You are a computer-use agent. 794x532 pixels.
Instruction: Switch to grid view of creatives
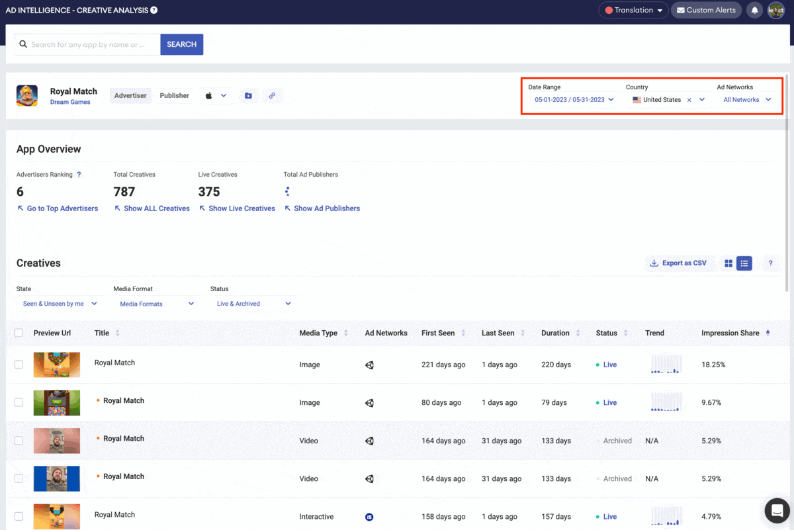[728, 263]
